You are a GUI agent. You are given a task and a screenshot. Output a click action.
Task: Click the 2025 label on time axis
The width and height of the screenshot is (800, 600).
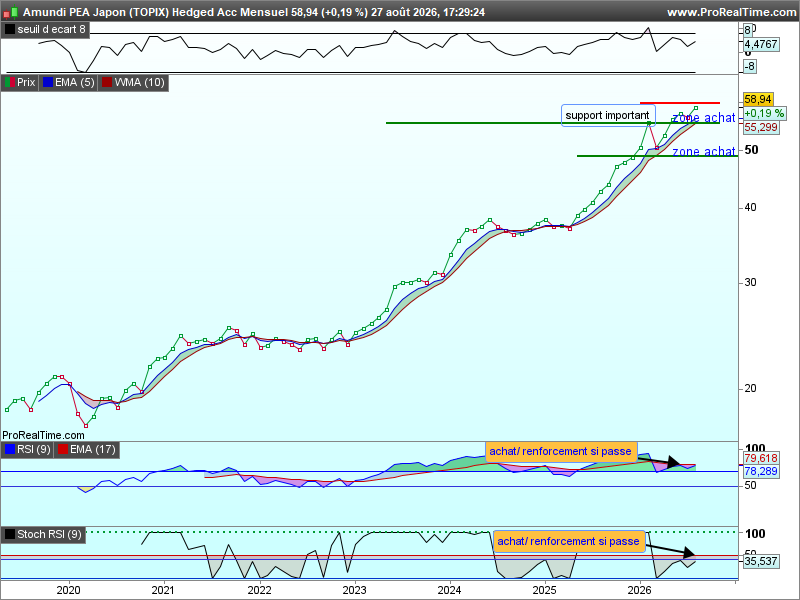coord(544,590)
